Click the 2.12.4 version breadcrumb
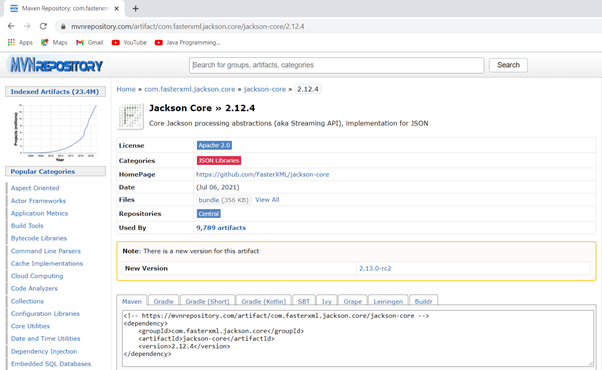 [308, 89]
